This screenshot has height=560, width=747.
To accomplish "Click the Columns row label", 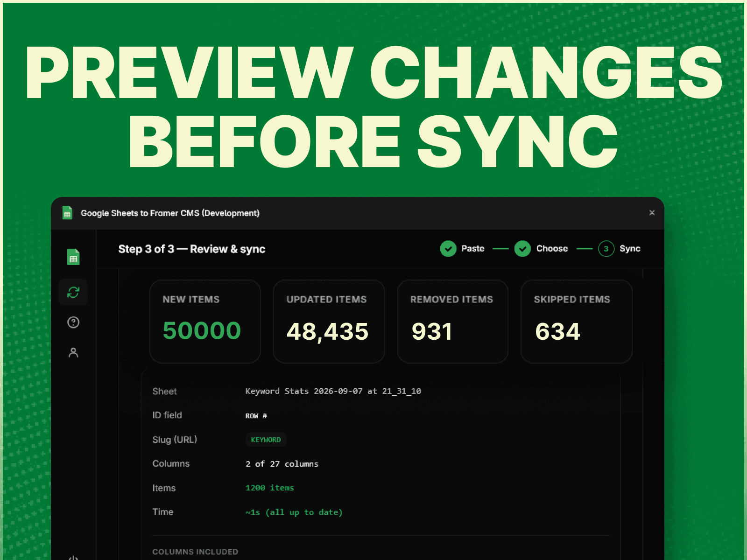I will [171, 464].
